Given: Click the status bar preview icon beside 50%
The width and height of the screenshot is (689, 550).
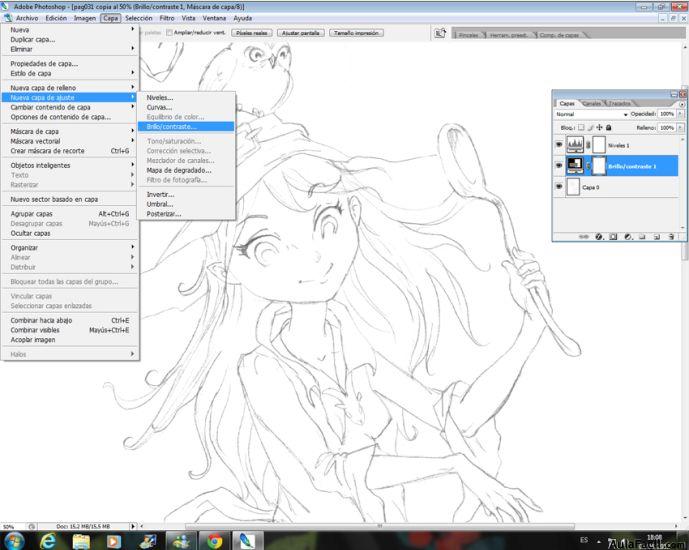Looking at the screenshot, I should 32,526.
